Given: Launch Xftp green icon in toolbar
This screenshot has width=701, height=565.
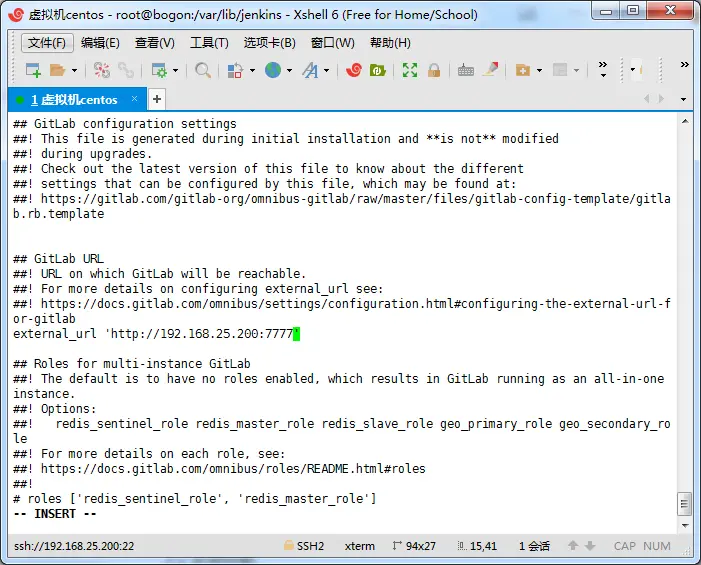Looking at the screenshot, I should click(377, 70).
